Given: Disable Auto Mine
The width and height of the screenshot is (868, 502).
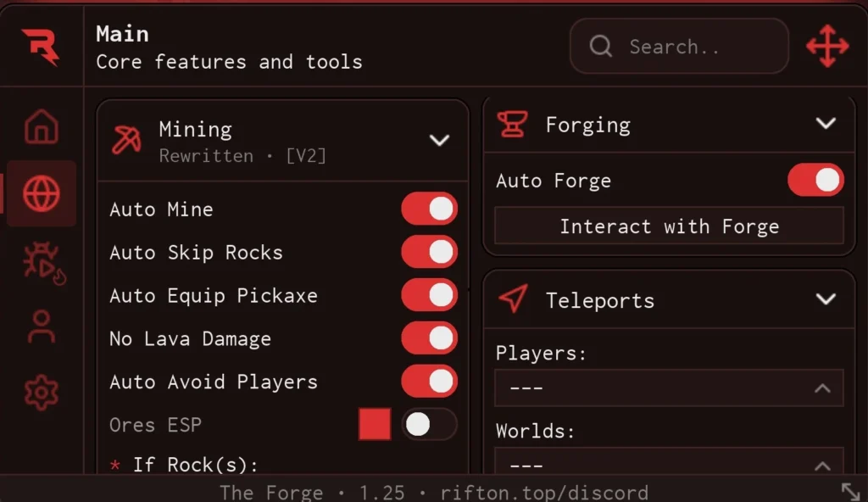Looking at the screenshot, I should (430, 209).
